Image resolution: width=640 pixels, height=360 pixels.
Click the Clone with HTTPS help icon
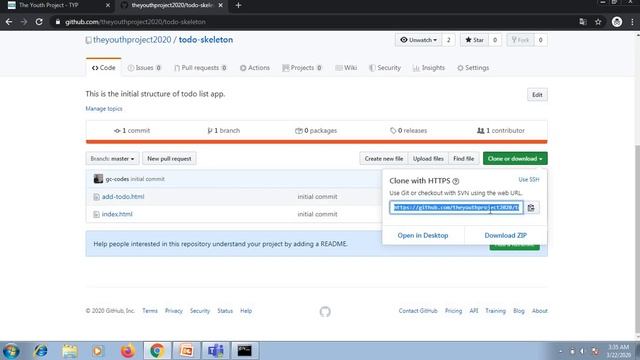point(456,181)
